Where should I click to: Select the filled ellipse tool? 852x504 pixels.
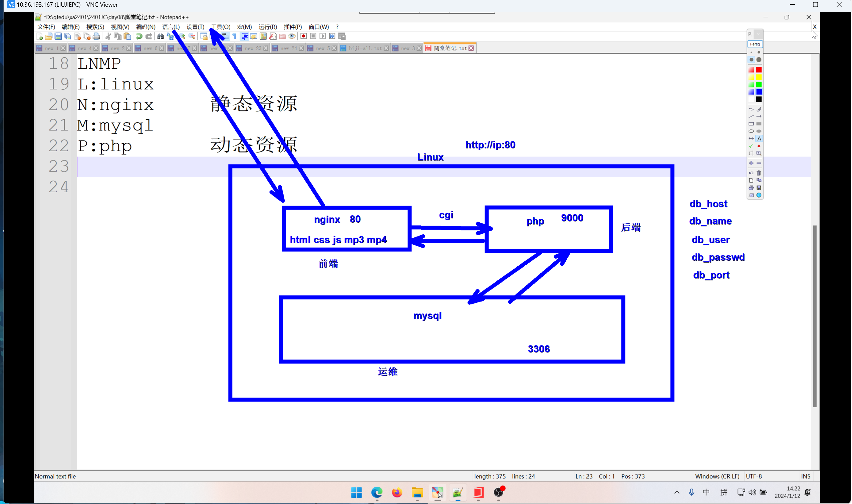[x=759, y=131]
